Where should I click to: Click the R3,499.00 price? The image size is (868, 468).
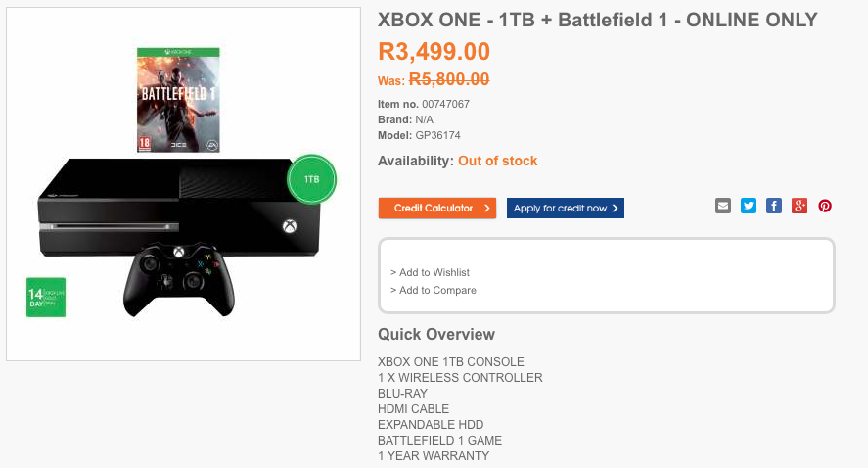tap(434, 52)
